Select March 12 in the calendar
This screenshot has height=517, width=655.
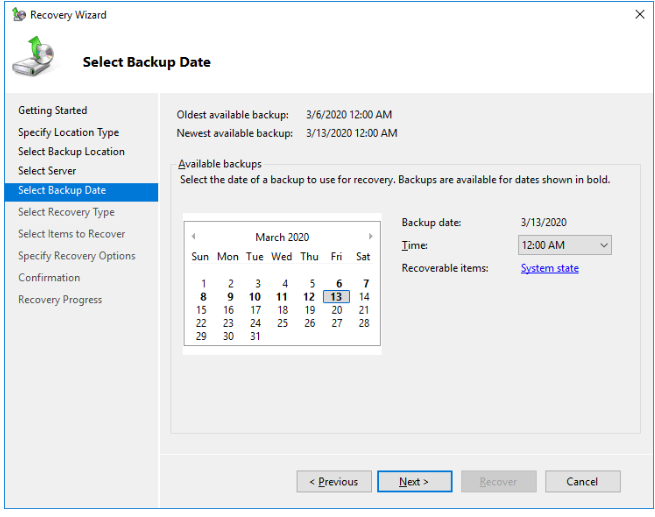point(309,297)
